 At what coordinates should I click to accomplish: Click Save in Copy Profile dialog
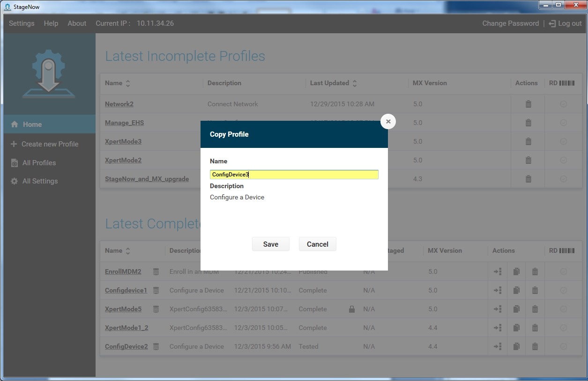pyautogui.click(x=270, y=244)
